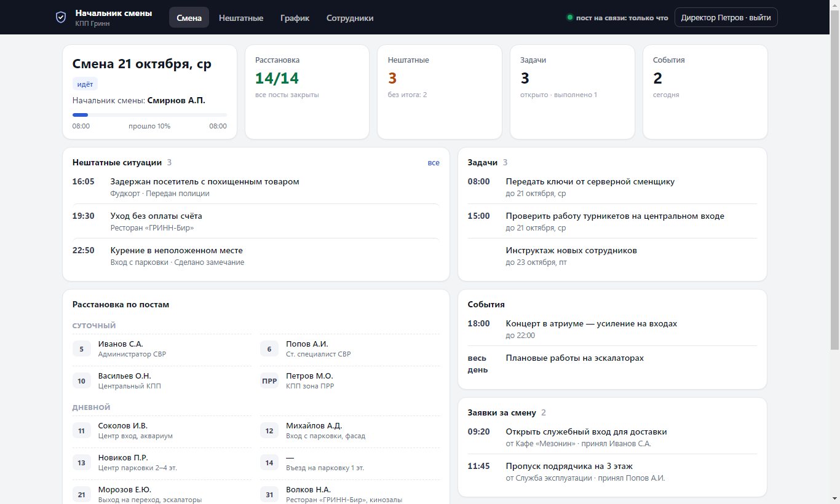
Task: Click the shift progress bar
Action: click(149, 115)
